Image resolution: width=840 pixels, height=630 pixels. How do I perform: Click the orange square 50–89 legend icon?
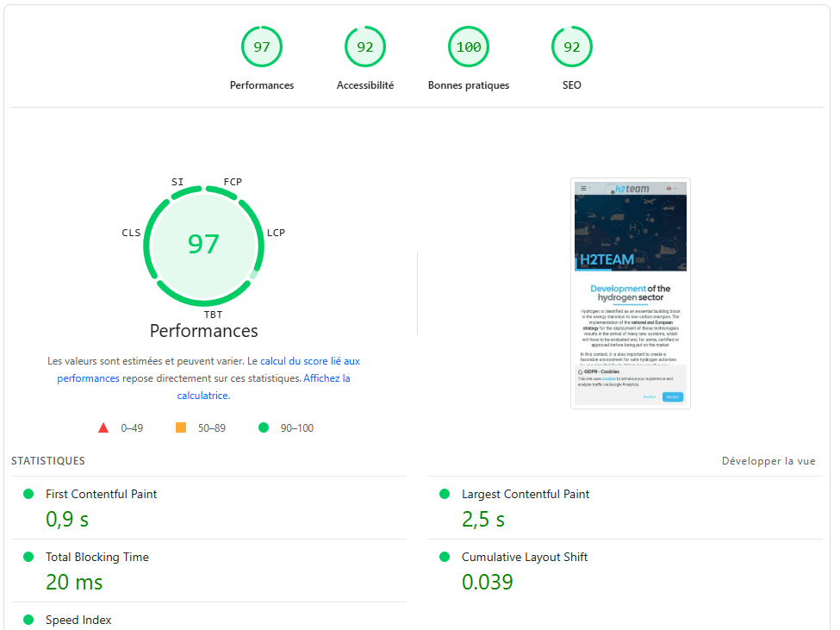[181, 427]
